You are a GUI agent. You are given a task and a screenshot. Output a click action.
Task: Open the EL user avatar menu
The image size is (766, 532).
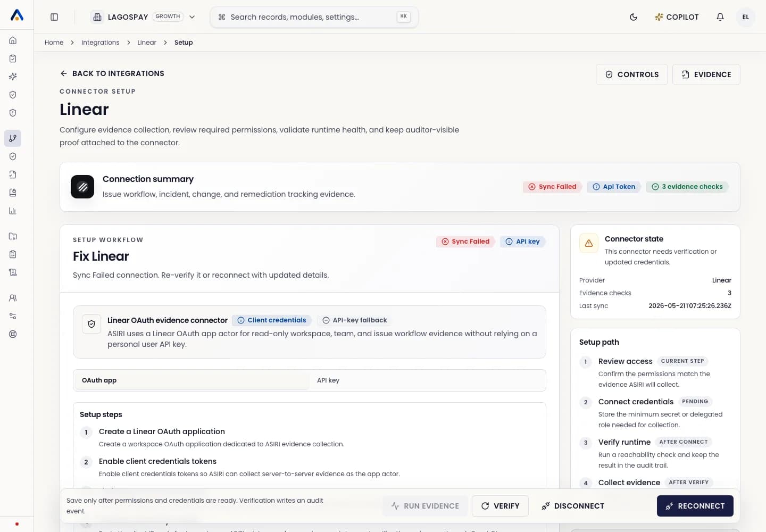click(x=746, y=17)
